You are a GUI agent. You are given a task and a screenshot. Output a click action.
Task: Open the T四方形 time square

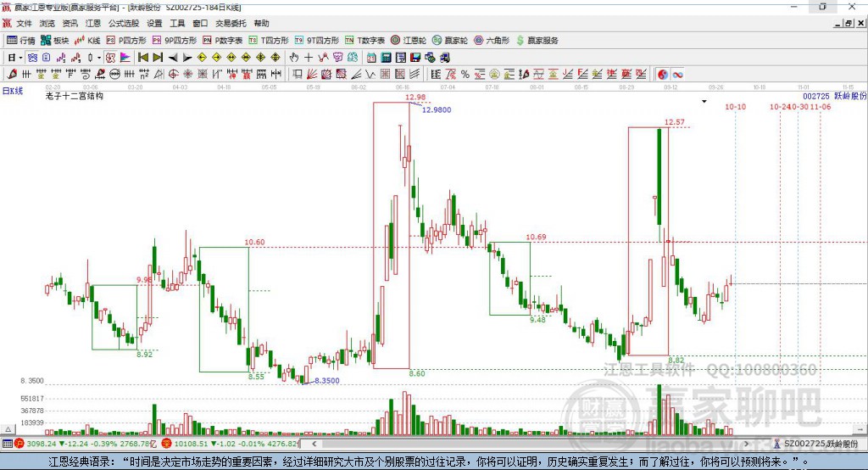point(269,41)
